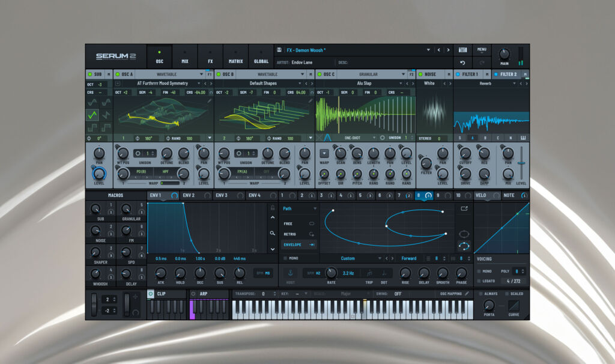Click the magnifying glass in the ENV 1 editor

pos(272,233)
